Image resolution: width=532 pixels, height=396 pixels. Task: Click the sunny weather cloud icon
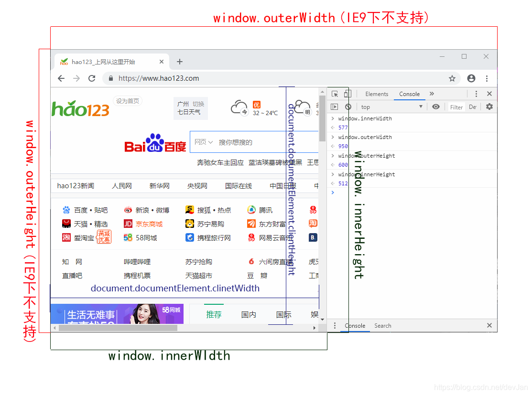coord(239,108)
